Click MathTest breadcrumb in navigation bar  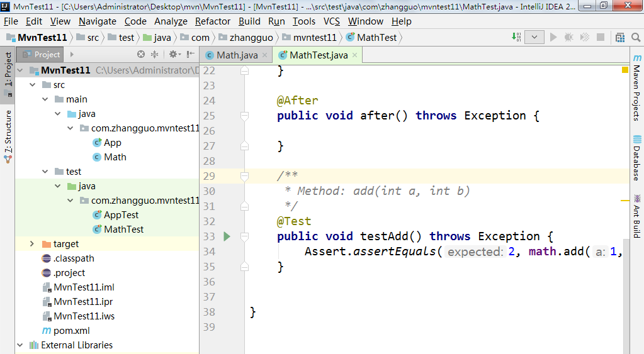click(x=371, y=38)
